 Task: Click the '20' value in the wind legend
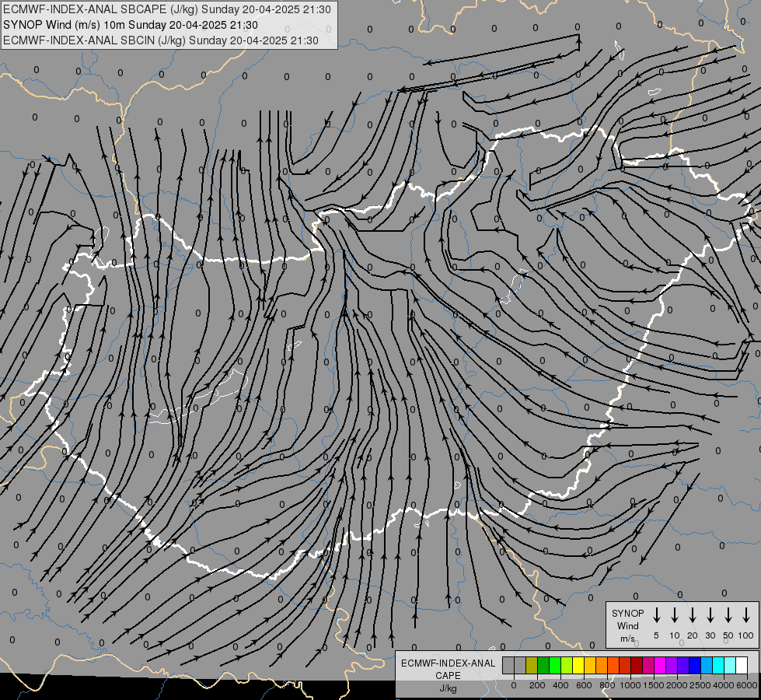[693, 635]
